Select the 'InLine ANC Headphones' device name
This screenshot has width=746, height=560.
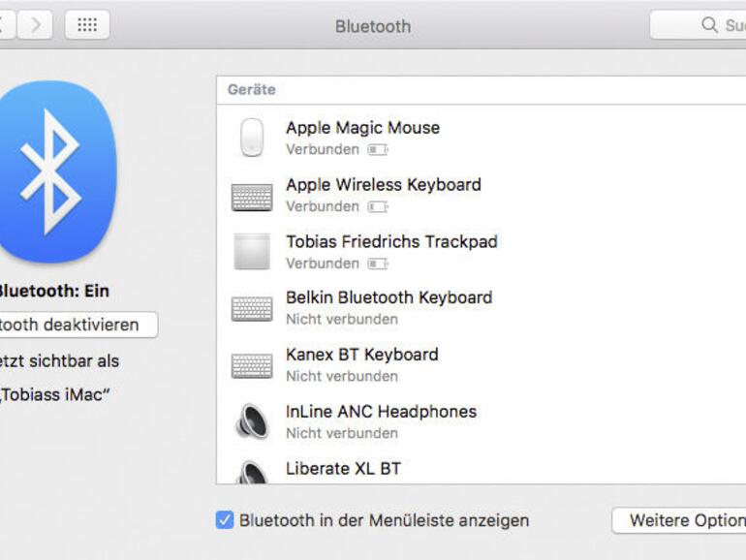(x=381, y=412)
